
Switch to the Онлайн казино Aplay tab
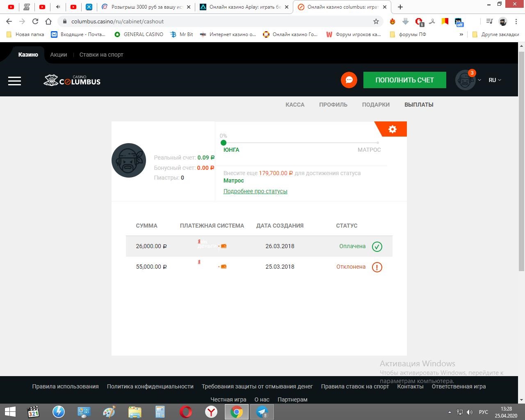click(x=244, y=7)
